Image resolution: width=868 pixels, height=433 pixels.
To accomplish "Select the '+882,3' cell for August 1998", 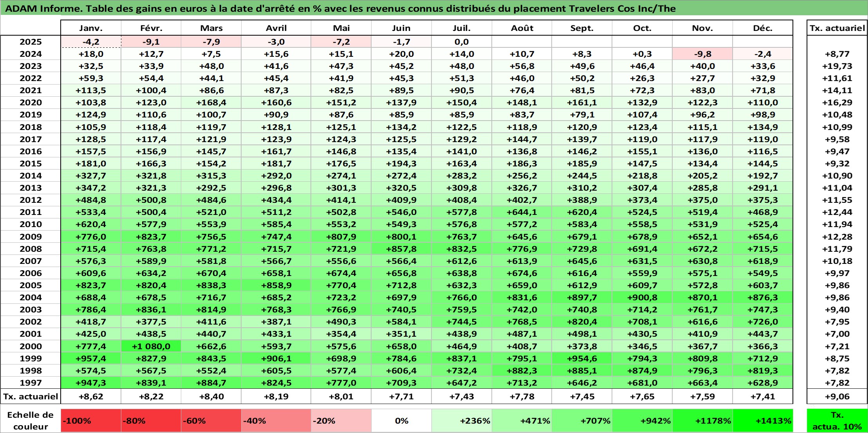I will click(x=522, y=371).
